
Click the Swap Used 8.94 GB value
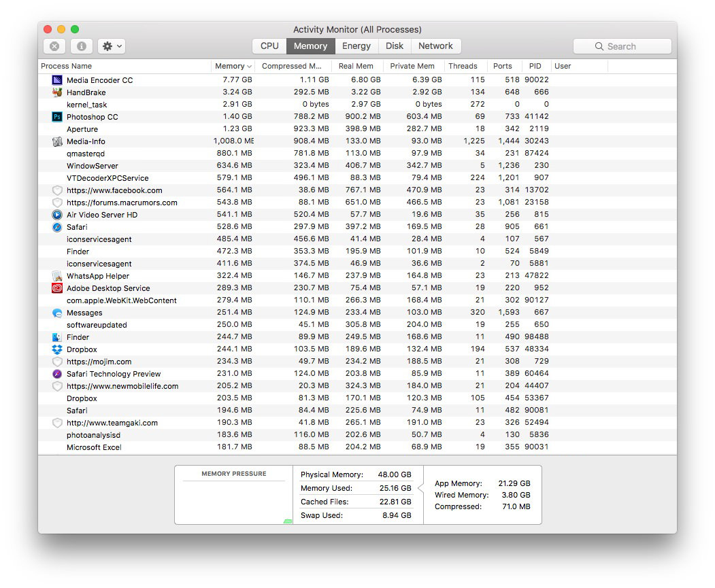pos(397,515)
